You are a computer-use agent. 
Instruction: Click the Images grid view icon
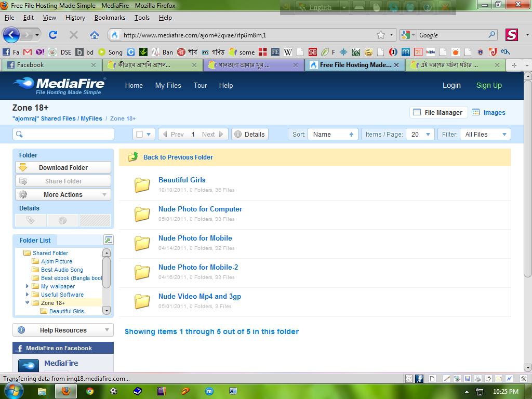(476, 112)
